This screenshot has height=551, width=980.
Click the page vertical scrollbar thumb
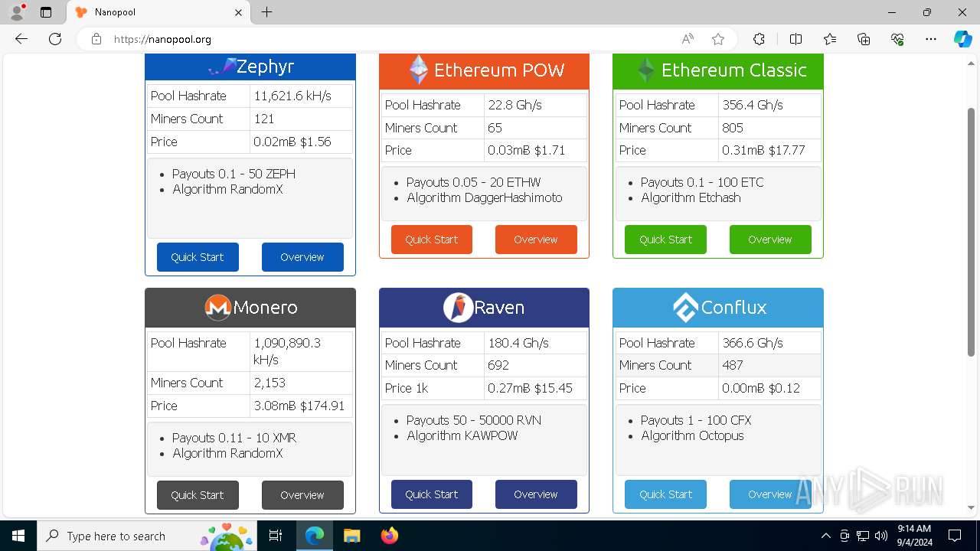coord(972,231)
